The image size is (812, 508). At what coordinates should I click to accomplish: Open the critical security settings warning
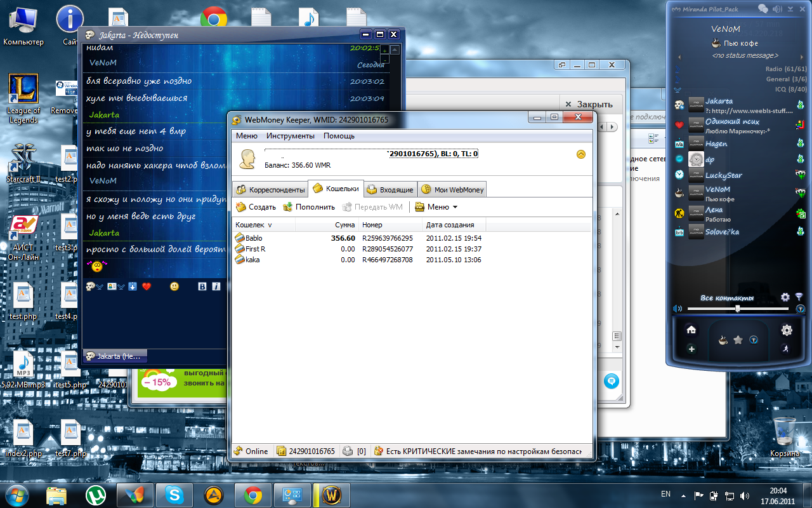click(478, 451)
